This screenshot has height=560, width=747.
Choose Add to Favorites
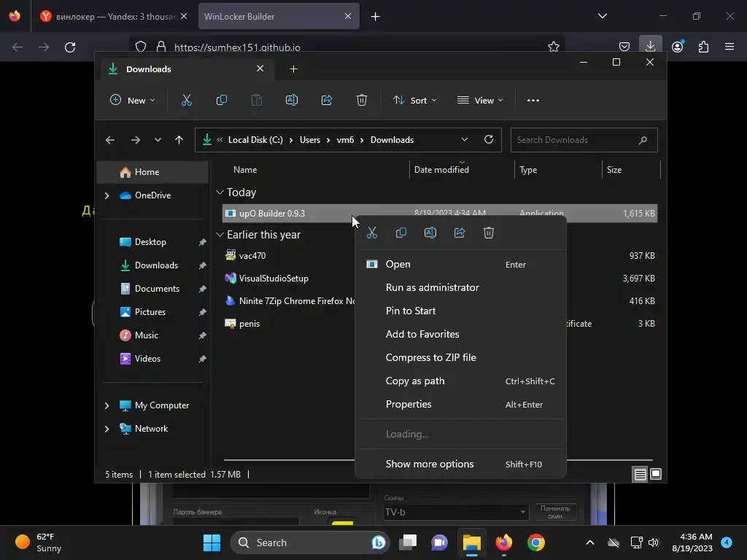click(x=461, y=334)
